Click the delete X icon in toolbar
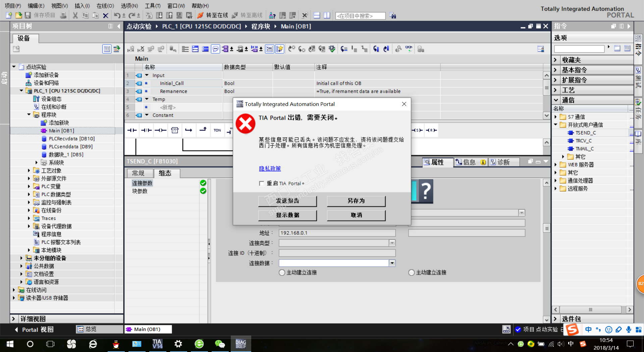The height and width of the screenshot is (352, 644). click(106, 15)
